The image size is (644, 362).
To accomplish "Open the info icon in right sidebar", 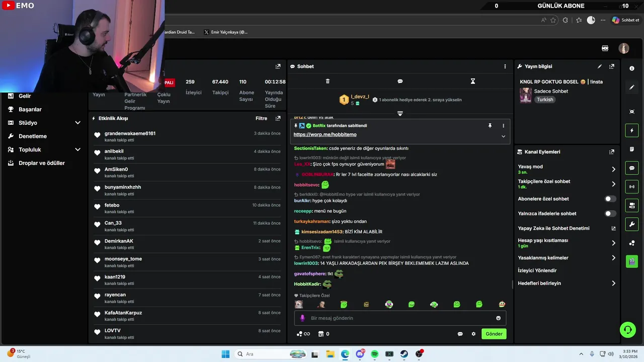I will click(x=632, y=68).
